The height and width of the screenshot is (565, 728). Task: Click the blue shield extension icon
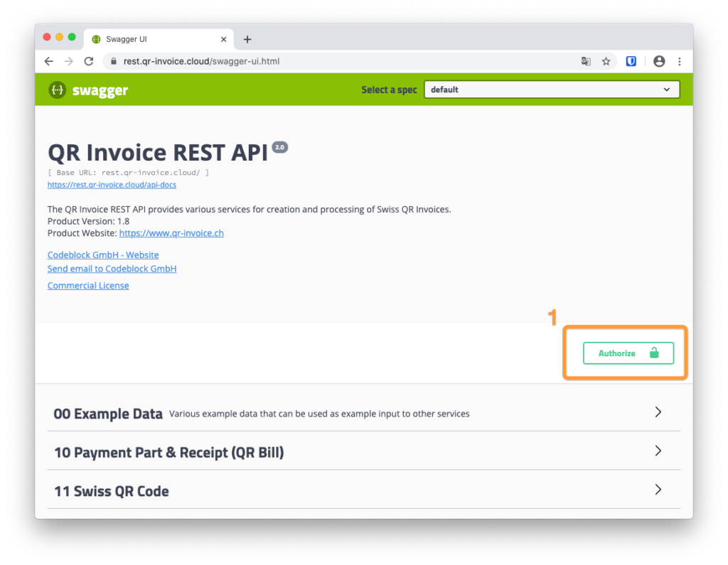click(x=631, y=62)
